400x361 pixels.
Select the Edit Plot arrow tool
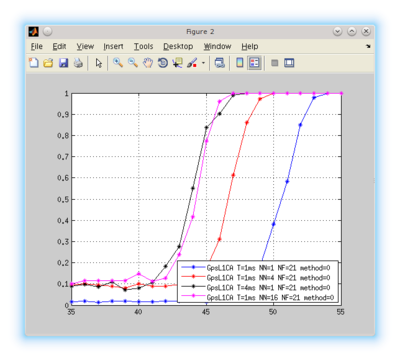pos(98,63)
